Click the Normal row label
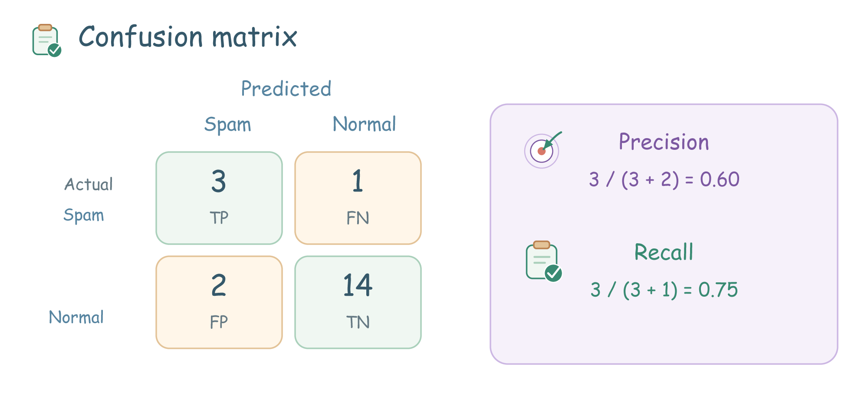The image size is (868, 417). click(76, 317)
